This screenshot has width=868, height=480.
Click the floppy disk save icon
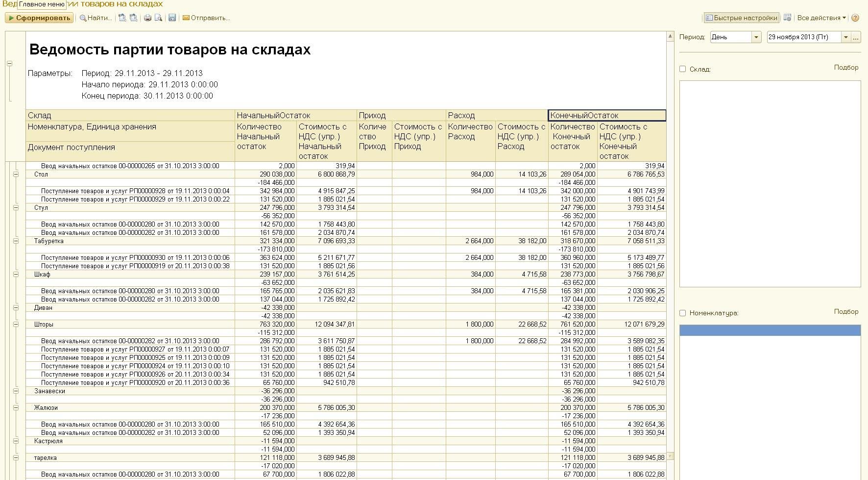[x=172, y=18]
